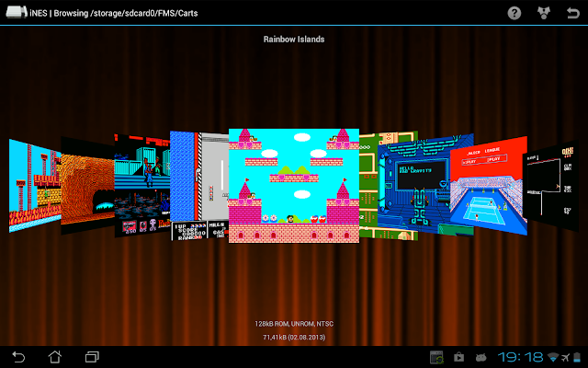This screenshot has width=588, height=368.
Task: Tap the Android back navigation button
Action: point(18,357)
